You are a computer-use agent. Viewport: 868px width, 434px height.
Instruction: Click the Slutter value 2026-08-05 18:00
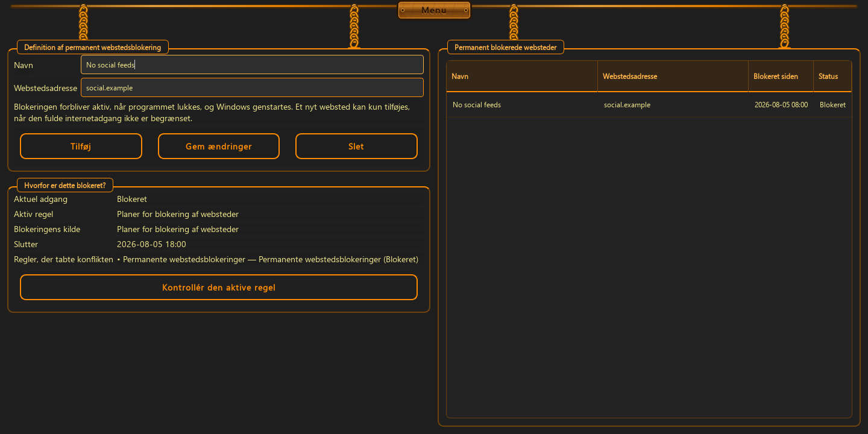[x=151, y=245]
